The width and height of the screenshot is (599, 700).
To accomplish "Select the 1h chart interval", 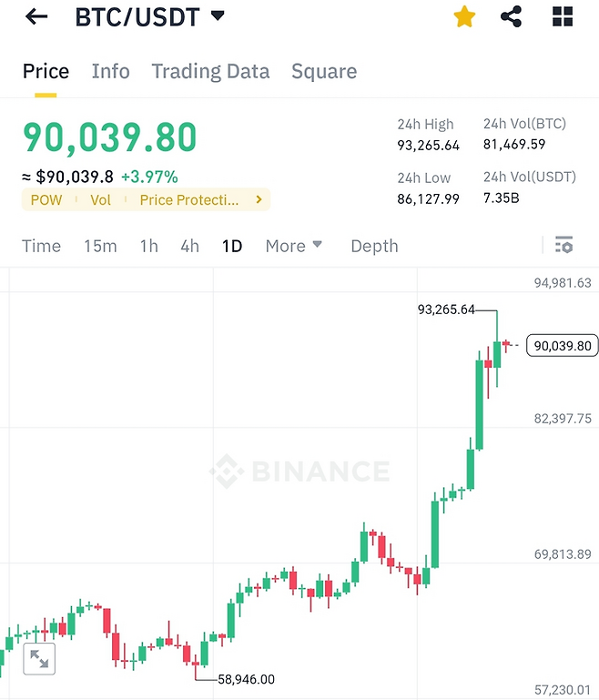I will click(148, 246).
